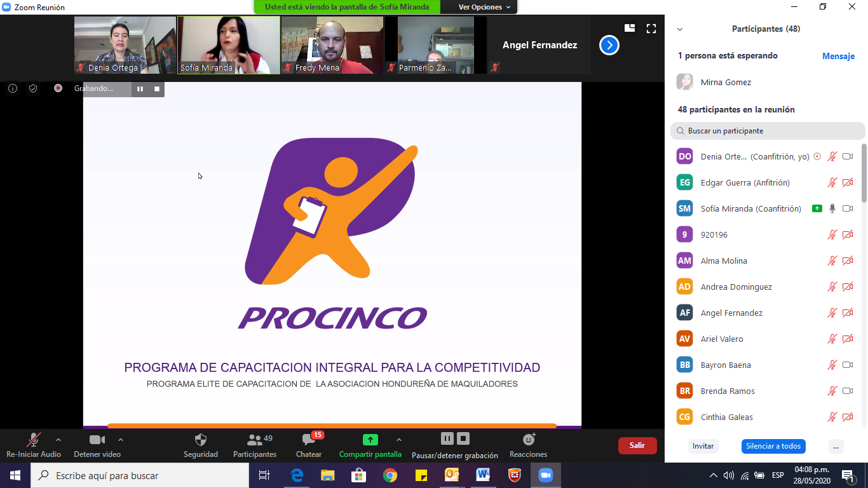
Task: Click the green Compartir pantalla icon
Action: pyautogui.click(x=370, y=440)
